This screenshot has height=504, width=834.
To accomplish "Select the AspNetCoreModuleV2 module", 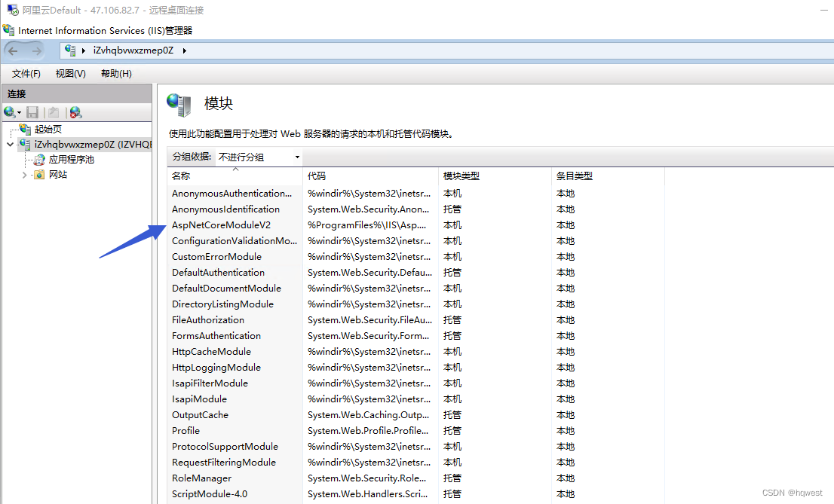I will (x=221, y=225).
